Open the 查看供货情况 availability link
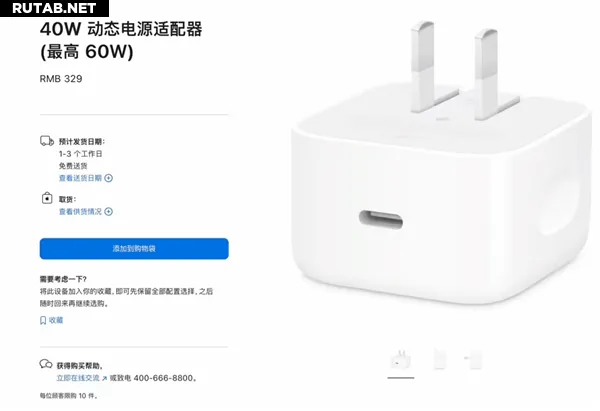This screenshot has height=411, width=600. [x=80, y=212]
